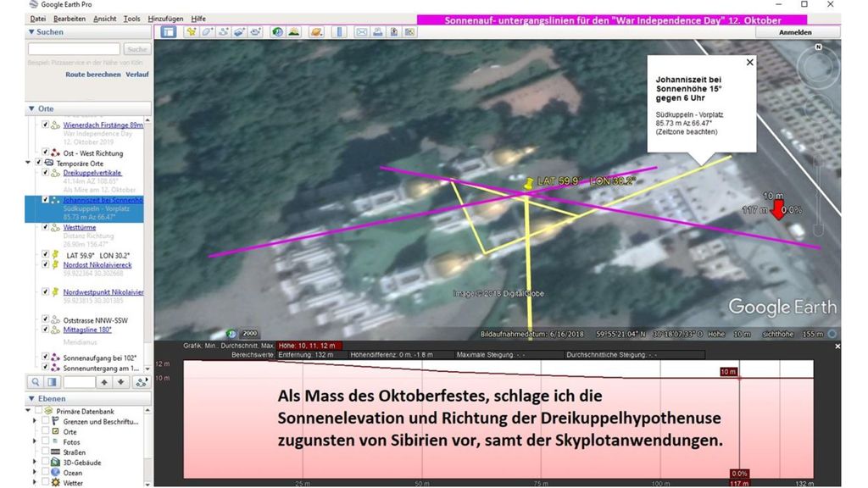Show sunlight across the landscape
The image size is (868, 488).
point(293,32)
